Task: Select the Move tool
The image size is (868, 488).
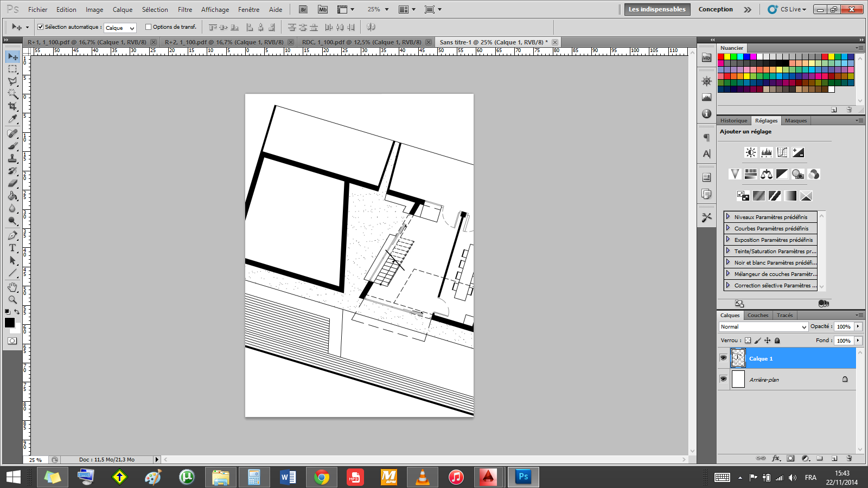Action: (x=12, y=57)
